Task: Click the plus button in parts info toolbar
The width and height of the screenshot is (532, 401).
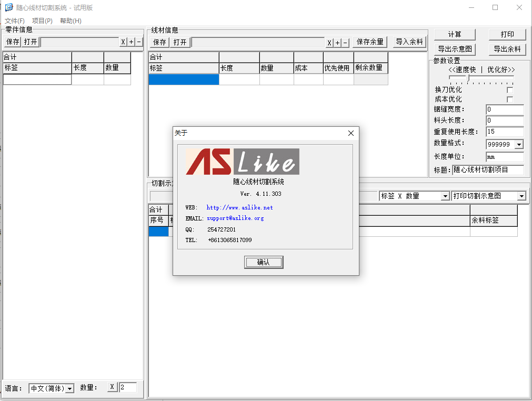Action: pyautogui.click(x=132, y=42)
